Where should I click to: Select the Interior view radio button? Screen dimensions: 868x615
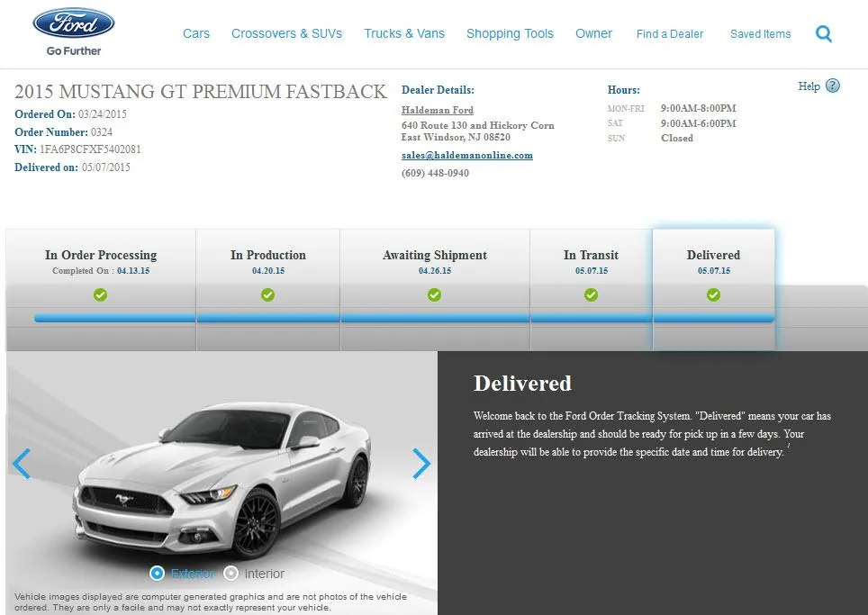click(231, 574)
